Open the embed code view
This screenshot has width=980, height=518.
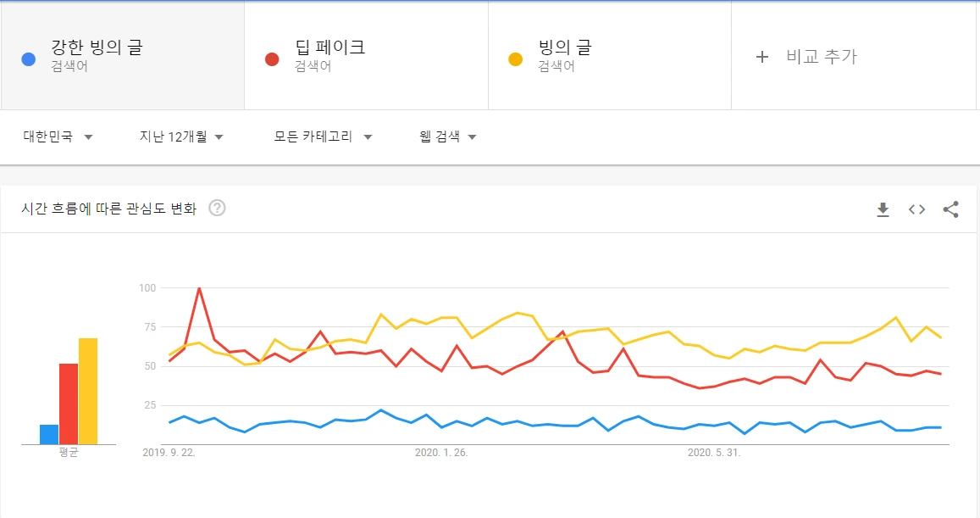[916, 209]
